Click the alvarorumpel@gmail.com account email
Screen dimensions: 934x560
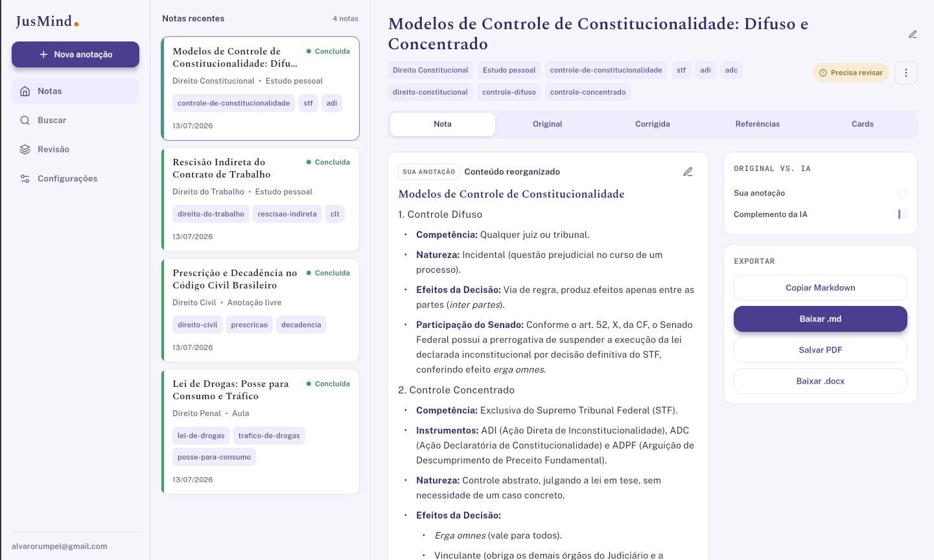pyautogui.click(x=60, y=546)
